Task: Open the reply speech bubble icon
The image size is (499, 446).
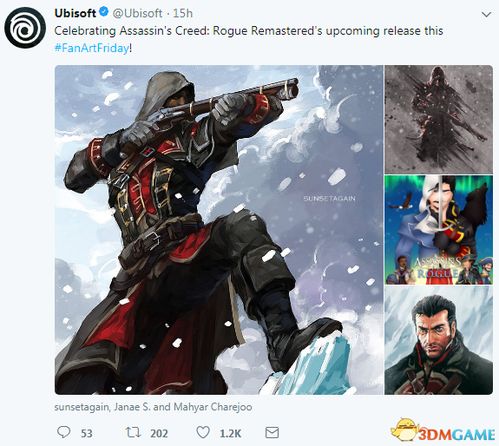Action: click(64, 432)
